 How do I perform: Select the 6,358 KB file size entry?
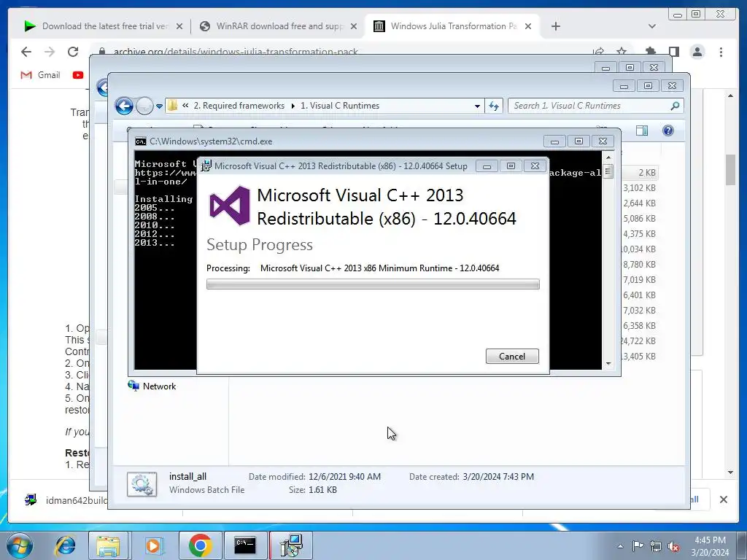tap(639, 326)
